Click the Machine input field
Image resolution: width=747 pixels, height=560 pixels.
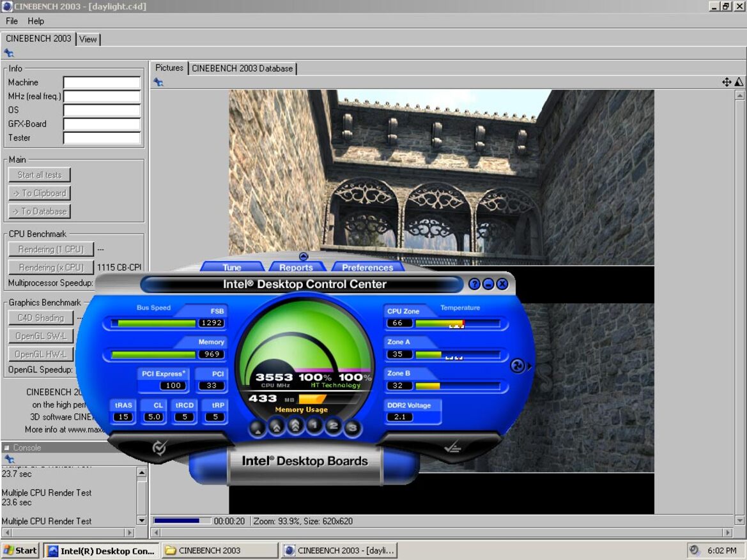102,82
